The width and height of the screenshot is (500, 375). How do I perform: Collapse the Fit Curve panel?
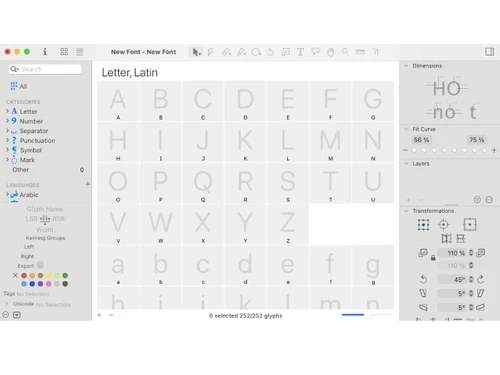(x=406, y=129)
